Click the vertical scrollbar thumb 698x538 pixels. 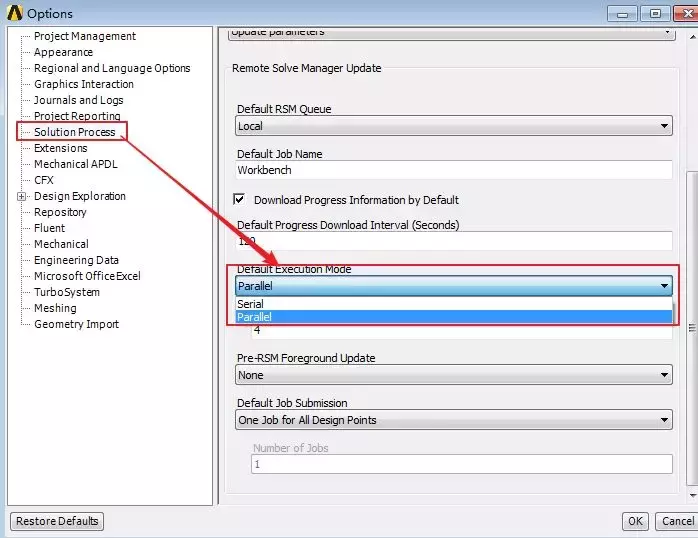692,328
